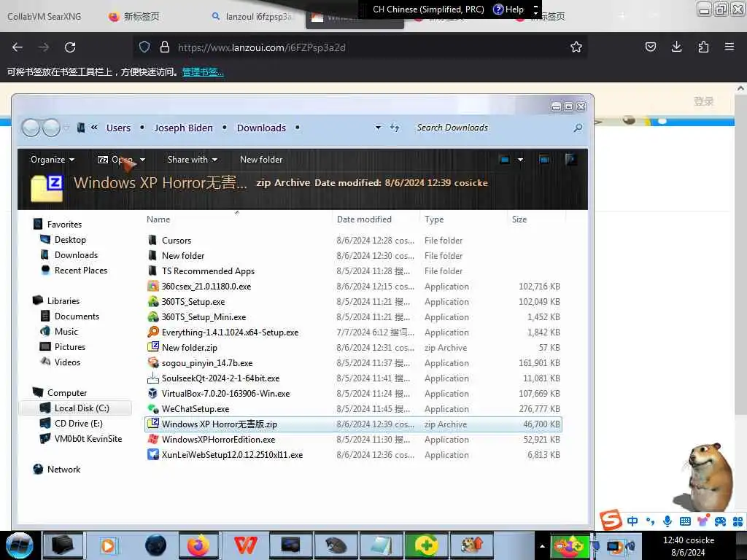Select the TS Recommended Apps folder
Image resolution: width=747 pixels, height=560 pixels.
tap(208, 271)
